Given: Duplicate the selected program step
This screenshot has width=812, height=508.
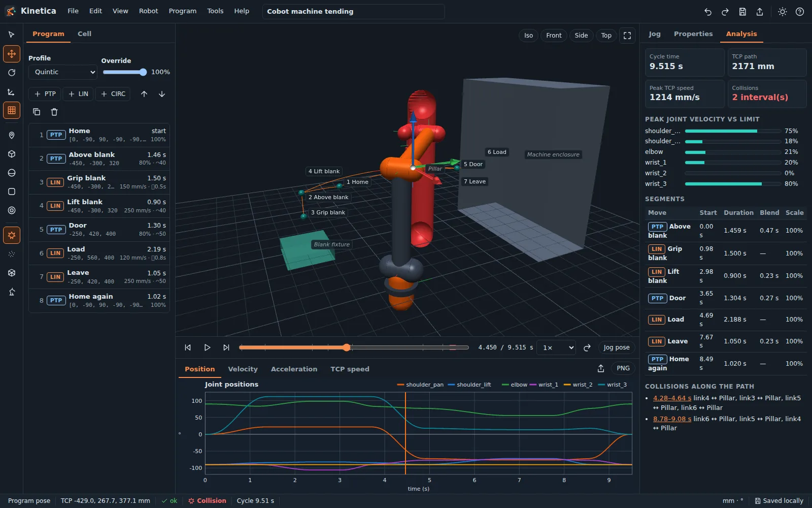Looking at the screenshot, I should point(37,112).
